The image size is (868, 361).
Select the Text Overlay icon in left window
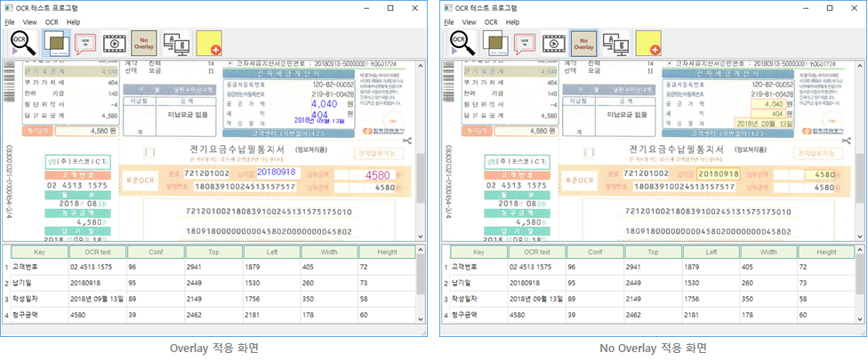(55, 42)
